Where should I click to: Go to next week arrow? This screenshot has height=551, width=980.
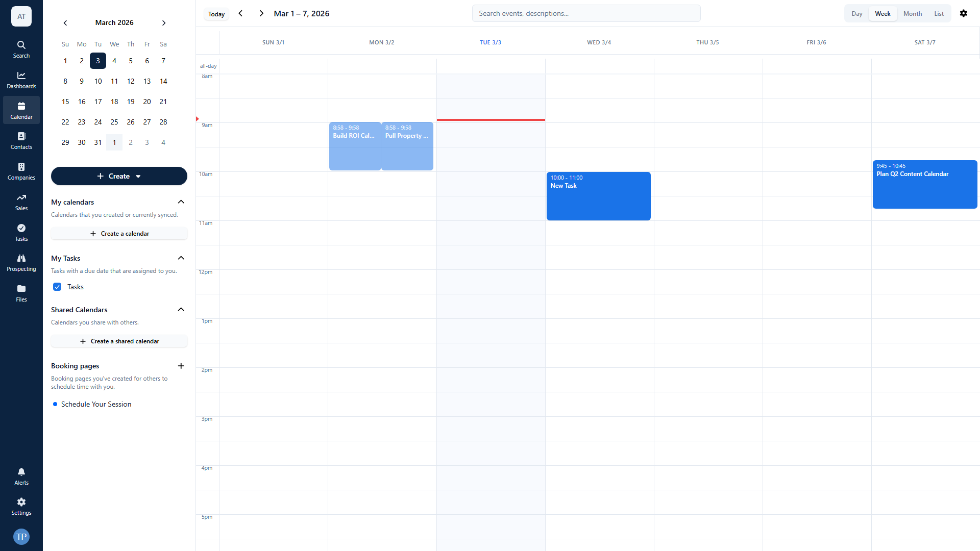coord(261,13)
